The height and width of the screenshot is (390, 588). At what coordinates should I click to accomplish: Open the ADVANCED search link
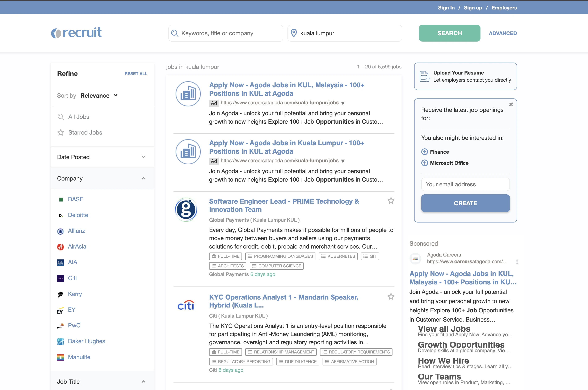(503, 33)
